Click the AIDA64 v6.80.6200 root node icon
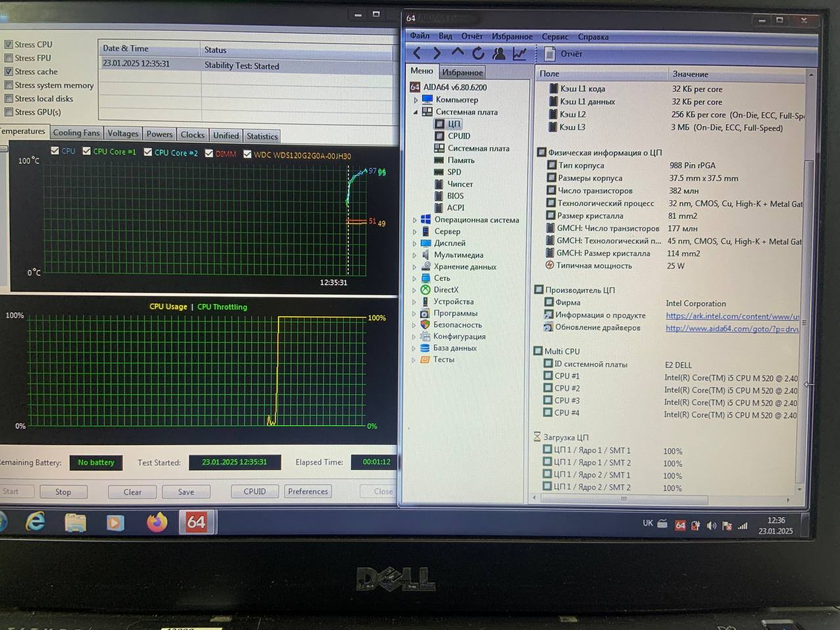Viewport: 840px width, 630px height. click(x=415, y=87)
